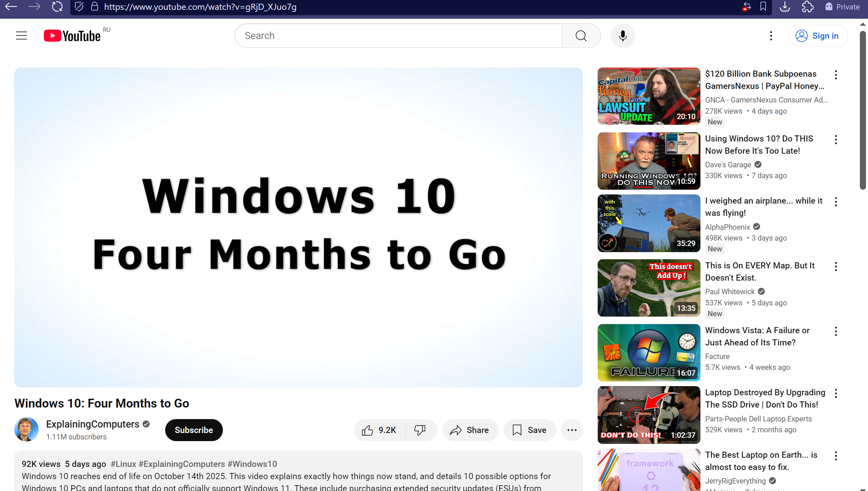Open 'This is On EVERY Map' title

(760, 271)
